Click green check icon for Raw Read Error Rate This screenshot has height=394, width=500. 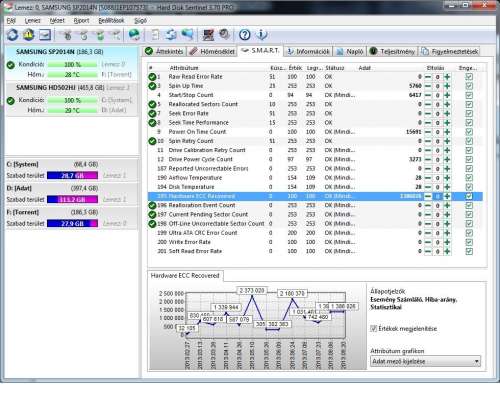pos(152,77)
